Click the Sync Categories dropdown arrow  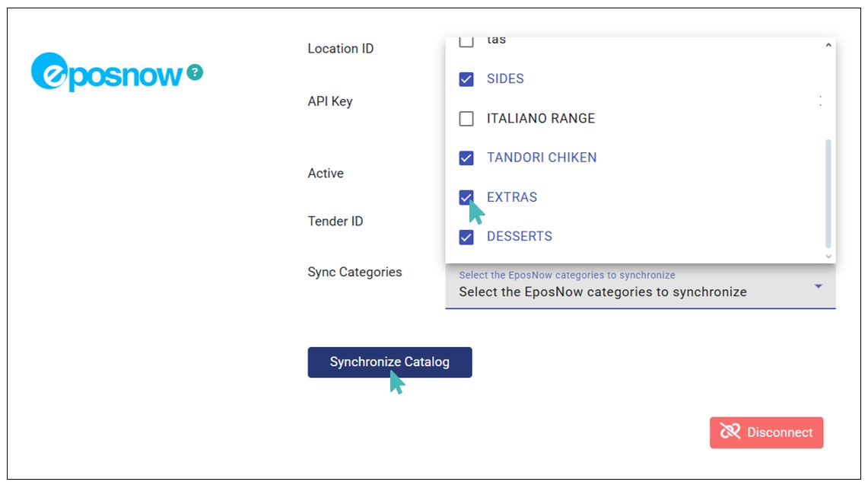point(819,286)
